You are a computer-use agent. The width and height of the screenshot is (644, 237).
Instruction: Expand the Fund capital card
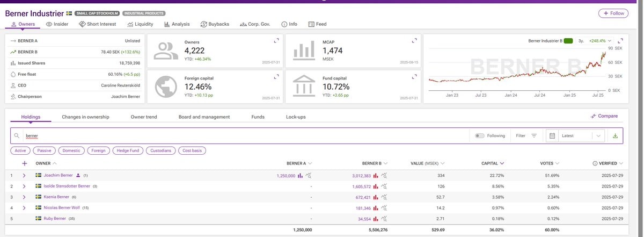[414, 77]
